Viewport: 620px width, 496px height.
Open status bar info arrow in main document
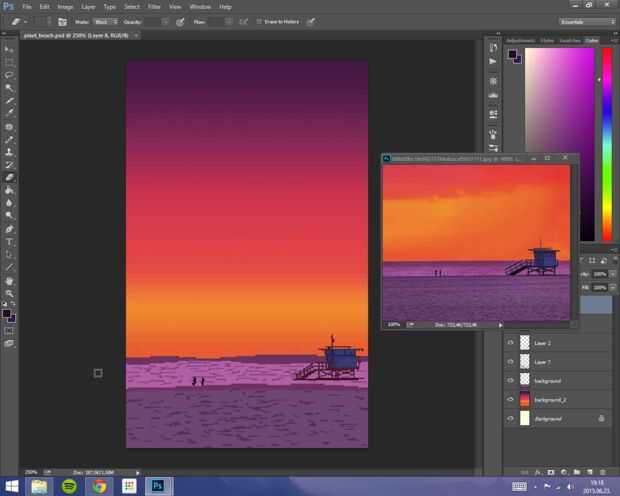(x=138, y=472)
